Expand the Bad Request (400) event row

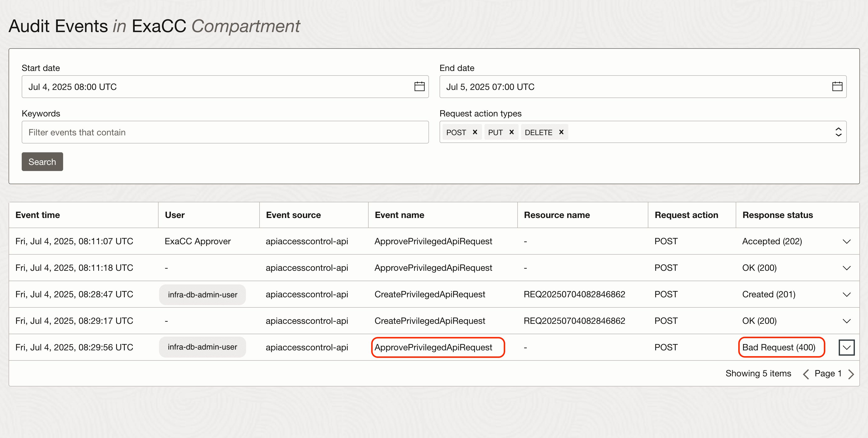(x=847, y=348)
